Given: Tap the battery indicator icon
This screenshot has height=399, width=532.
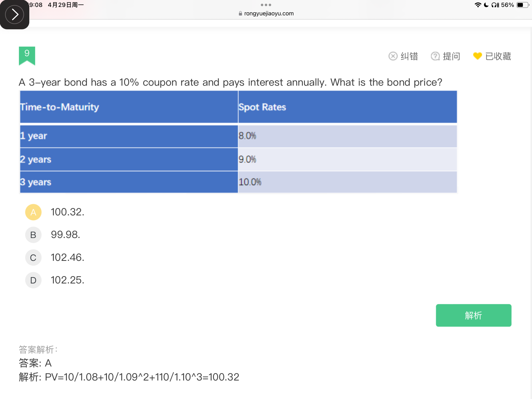Looking at the screenshot, I should [523, 5].
